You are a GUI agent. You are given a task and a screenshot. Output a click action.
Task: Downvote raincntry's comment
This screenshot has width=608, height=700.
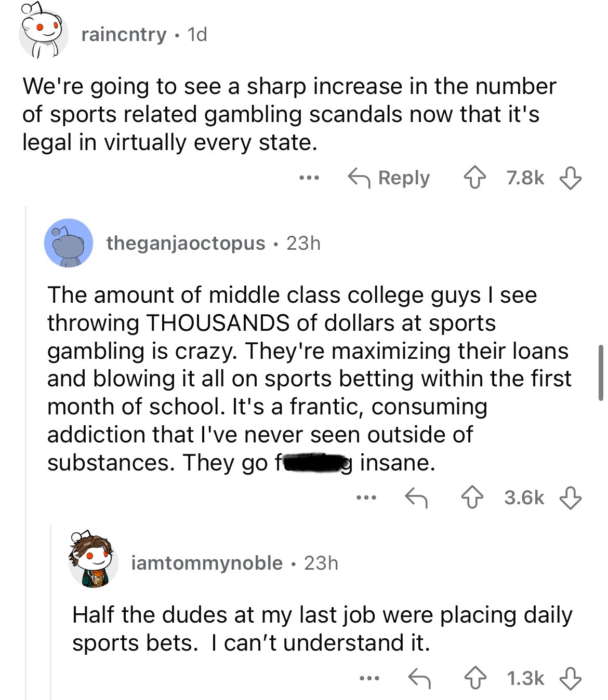click(x=570, y=178)
